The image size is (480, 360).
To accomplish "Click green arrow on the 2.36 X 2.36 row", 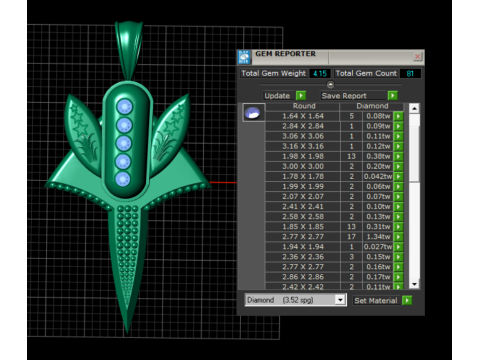I will pos(398,257).
